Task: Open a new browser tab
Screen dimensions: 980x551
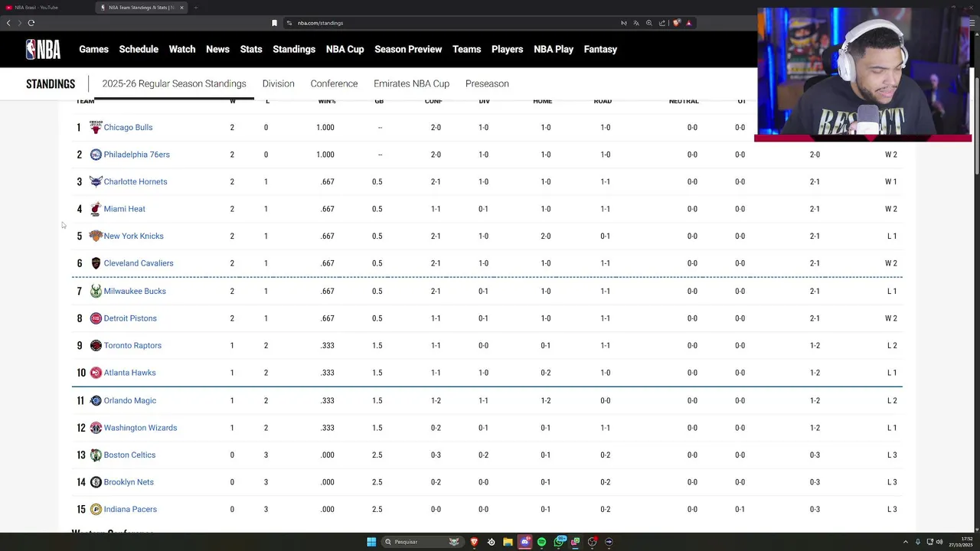Action: coord(195,8)
